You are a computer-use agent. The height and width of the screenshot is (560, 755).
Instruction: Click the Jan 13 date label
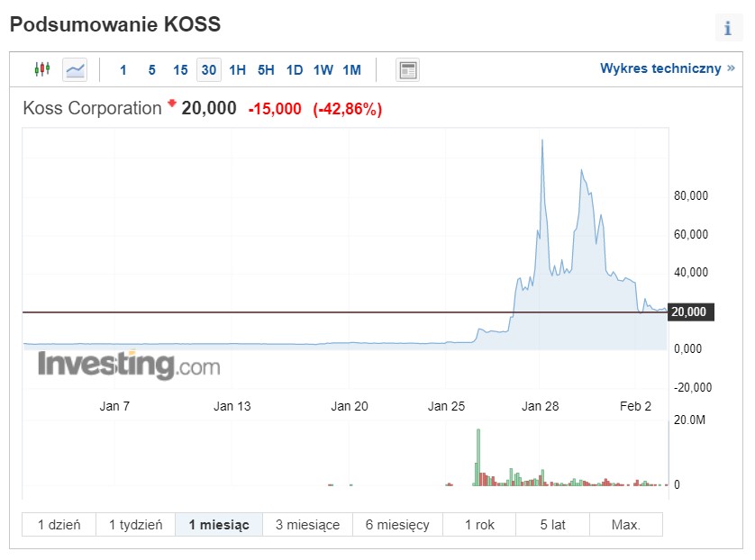pyautogui.click(x=232, y=406)
